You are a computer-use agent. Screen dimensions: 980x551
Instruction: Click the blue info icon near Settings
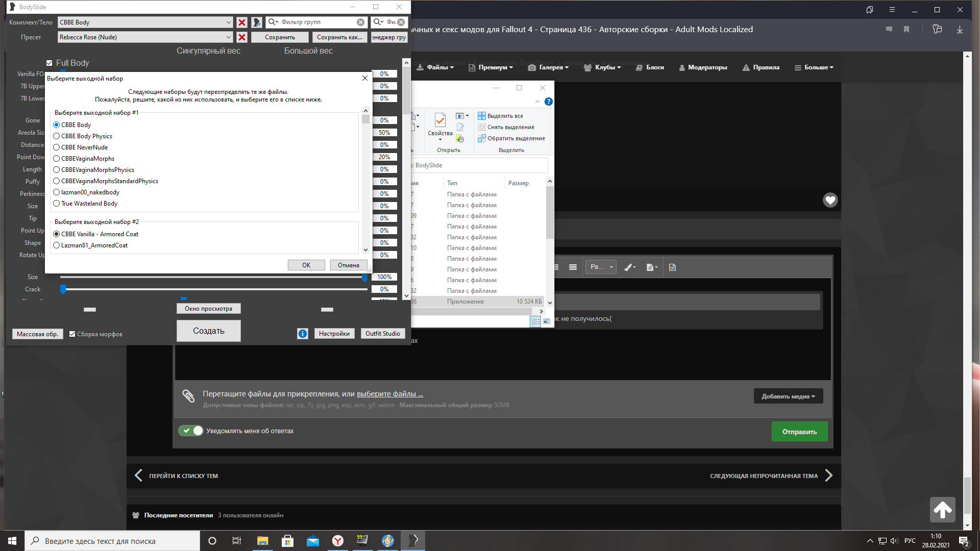click(x=303, y=334)
